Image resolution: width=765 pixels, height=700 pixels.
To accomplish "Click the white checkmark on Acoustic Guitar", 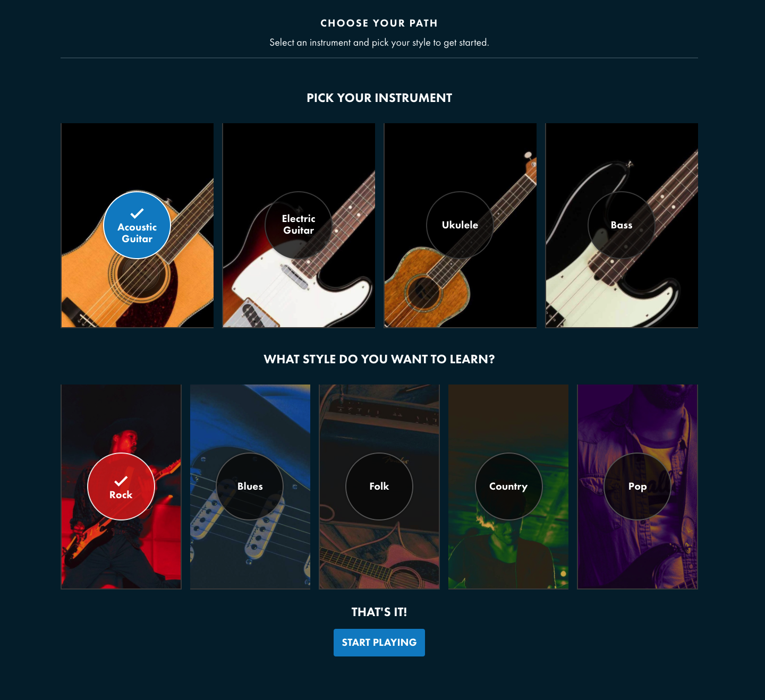I will pos(137,214).
